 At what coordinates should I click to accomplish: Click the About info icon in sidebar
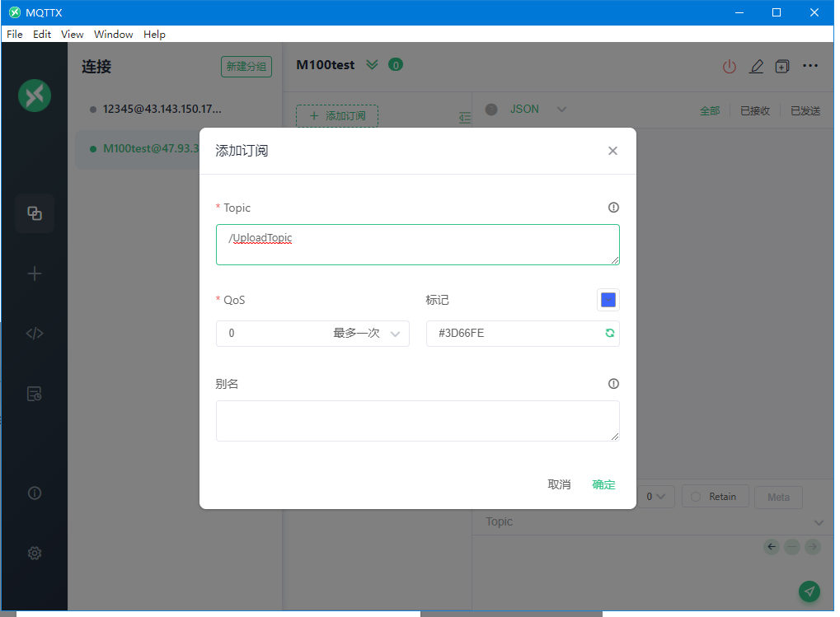click(x=35, y=493)
